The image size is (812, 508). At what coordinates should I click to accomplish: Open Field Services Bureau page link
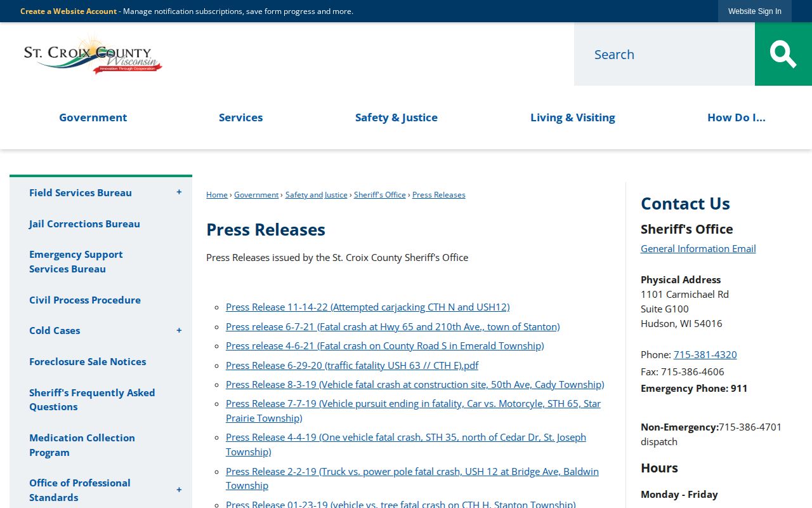point(81,192)
